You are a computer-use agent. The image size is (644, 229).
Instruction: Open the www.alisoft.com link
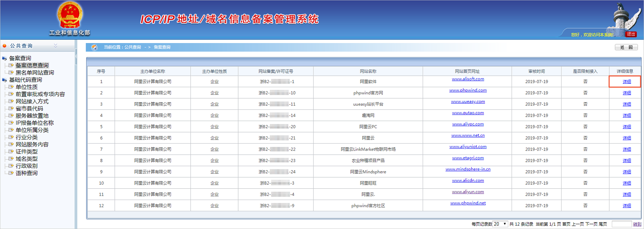pyautogui.click(x=468, y=79)
